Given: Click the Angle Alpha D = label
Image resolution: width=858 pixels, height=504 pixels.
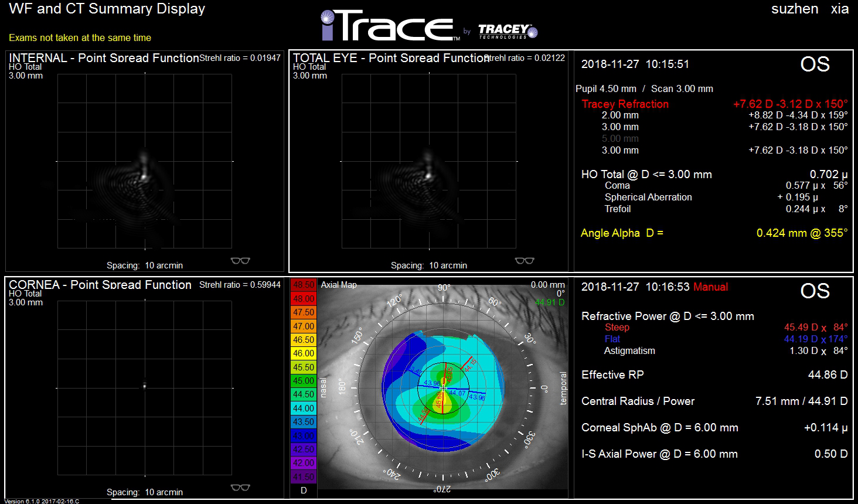Looking at the screenshot, I should coord(622,233).
